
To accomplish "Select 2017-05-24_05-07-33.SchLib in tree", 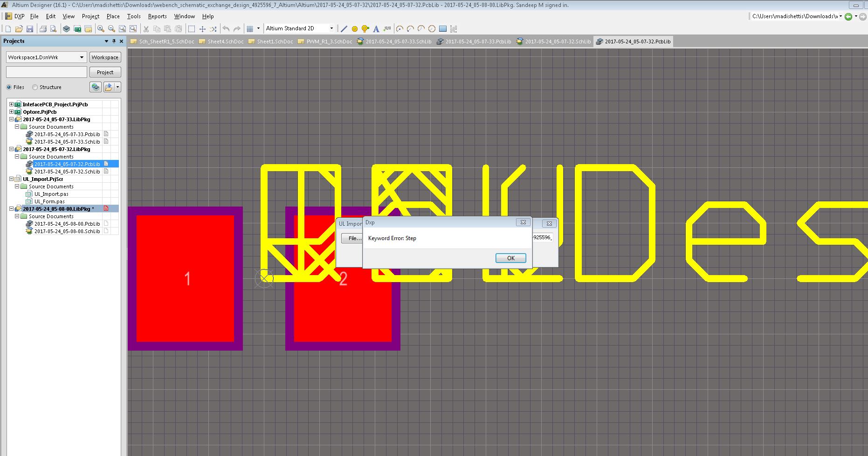I will click(67, 142).
